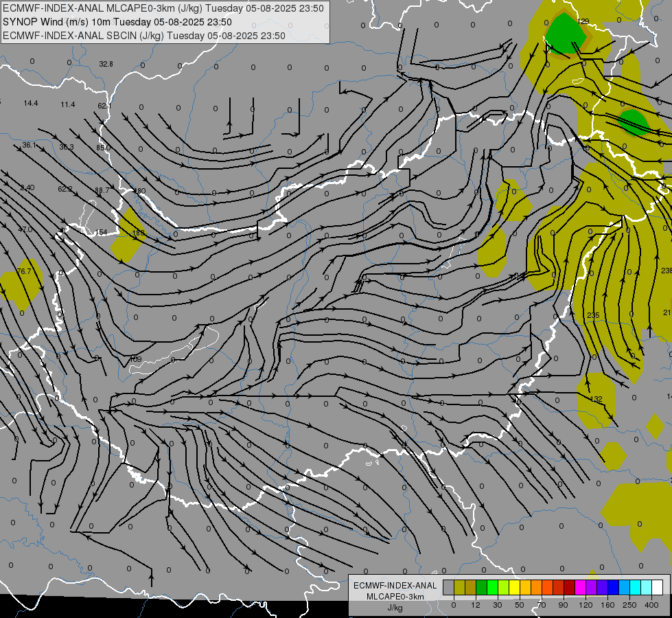This screenshot has height=618, width=672.
Task: Click the map value 11.4
Action: click(68, 104)
